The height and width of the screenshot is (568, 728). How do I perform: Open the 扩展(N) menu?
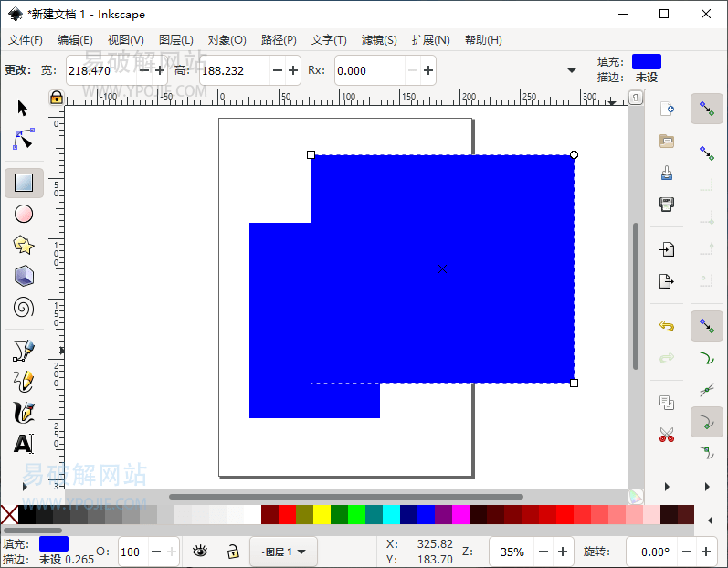[430, 40]
